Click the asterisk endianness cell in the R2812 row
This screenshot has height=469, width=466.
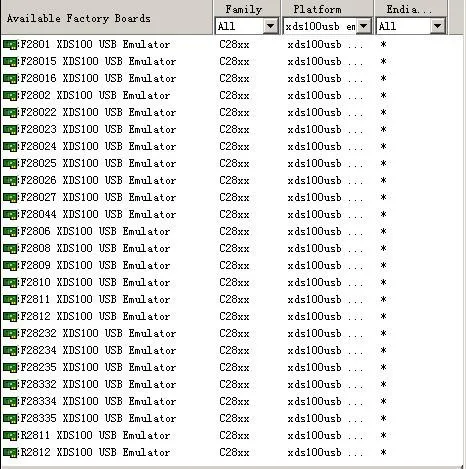coord(383,452)
